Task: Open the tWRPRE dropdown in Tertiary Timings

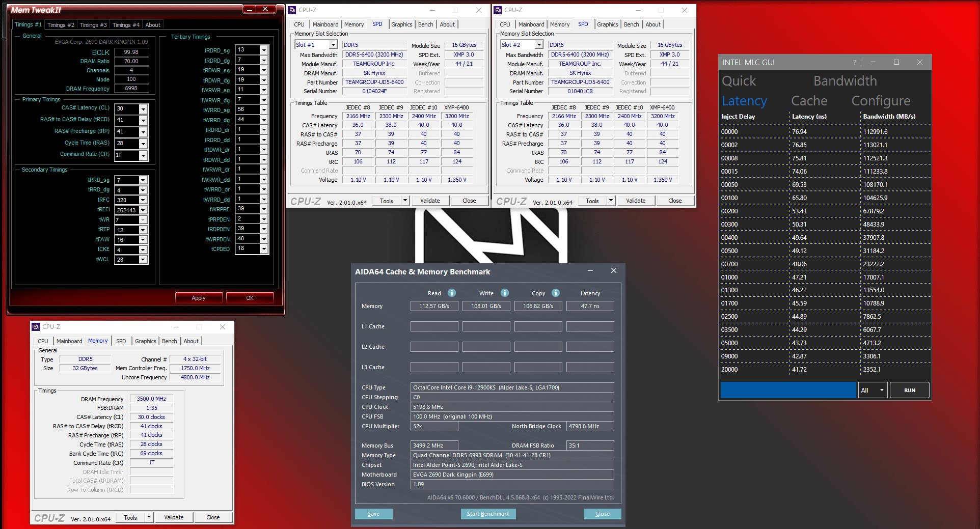Action: 264,209
